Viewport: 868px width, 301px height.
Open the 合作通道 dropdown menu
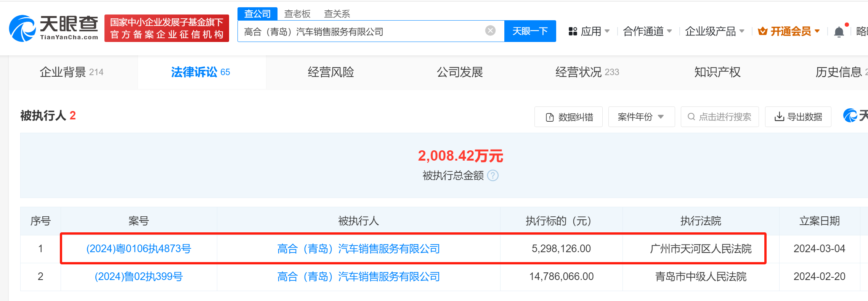point(647,31)
